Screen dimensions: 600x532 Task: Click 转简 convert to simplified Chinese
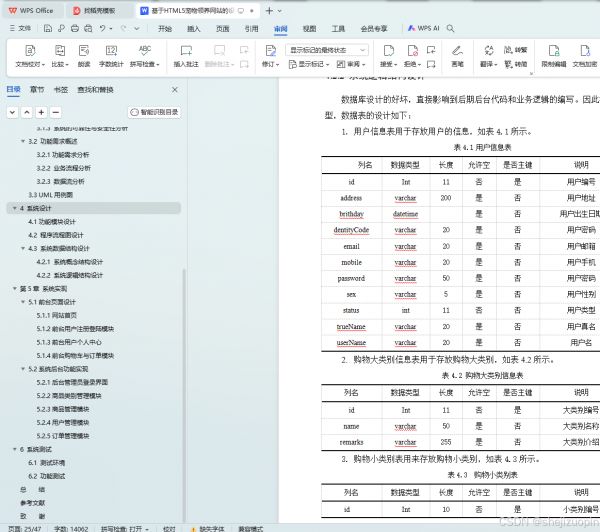515,64
